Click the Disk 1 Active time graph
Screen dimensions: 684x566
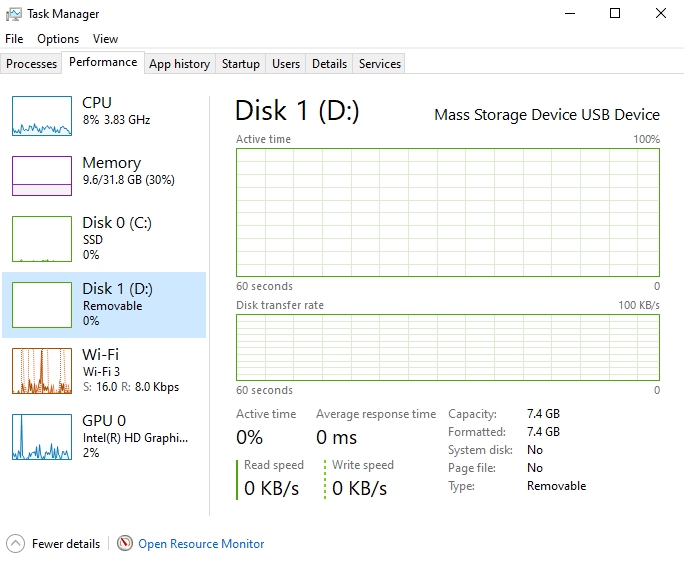coord(447,212)
